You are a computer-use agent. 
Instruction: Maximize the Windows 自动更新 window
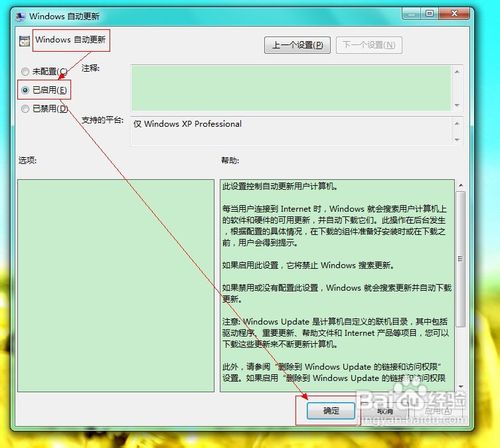430,14
